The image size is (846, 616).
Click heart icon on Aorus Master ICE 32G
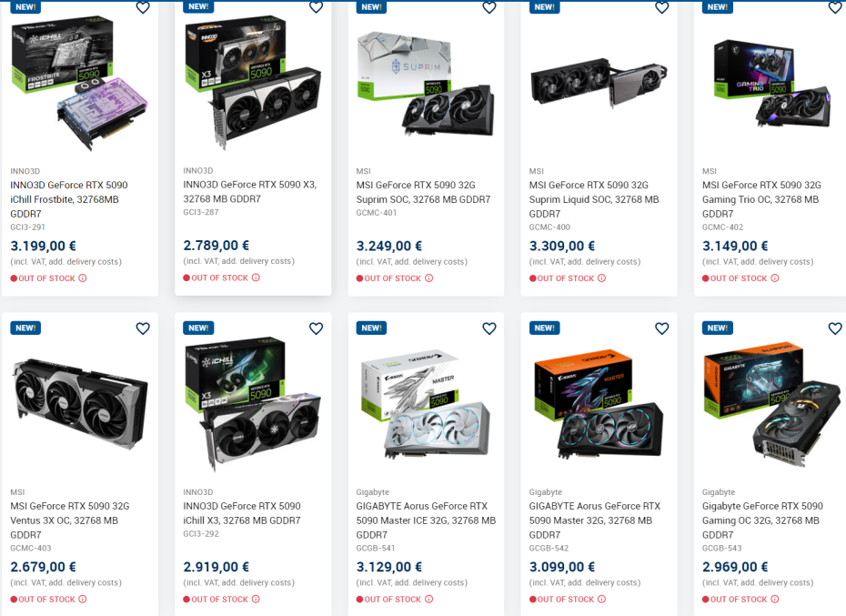click(x=488, y=328)
